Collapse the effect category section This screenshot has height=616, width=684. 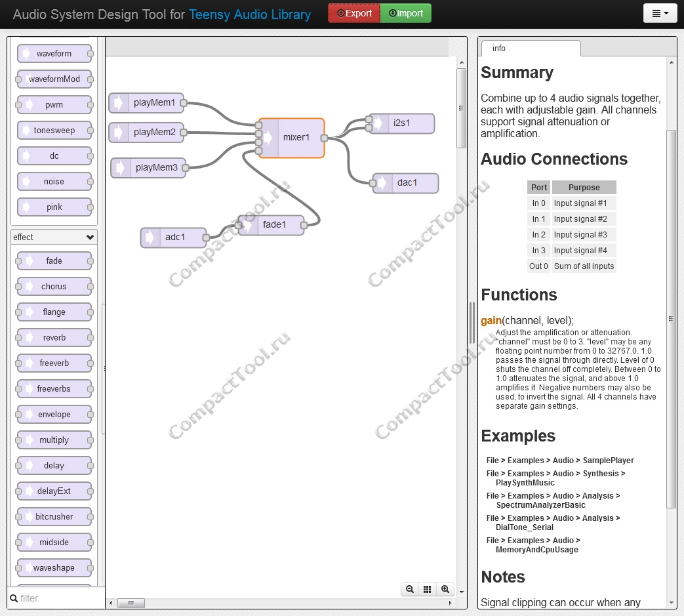click(x=54, y=237)
